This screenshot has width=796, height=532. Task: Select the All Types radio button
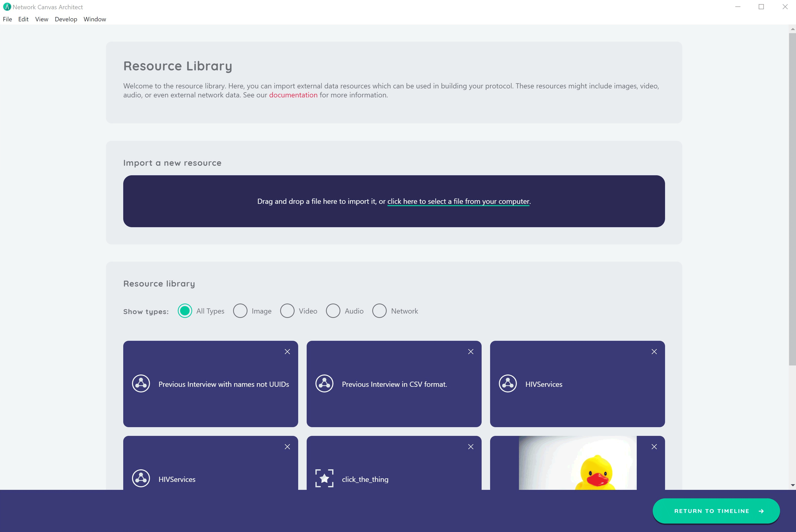tap(185, 311)
